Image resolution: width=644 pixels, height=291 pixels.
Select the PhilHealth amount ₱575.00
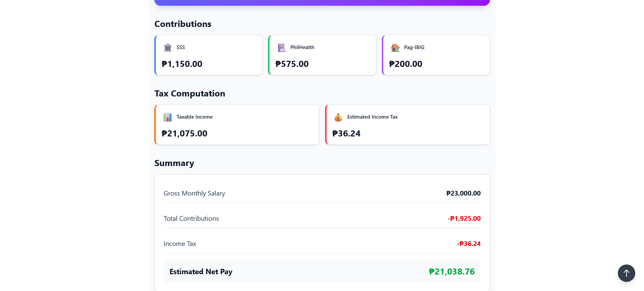[292, 64]
